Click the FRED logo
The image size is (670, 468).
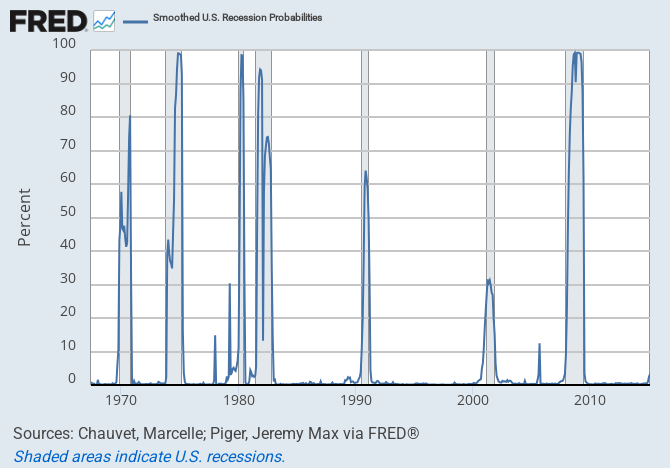click(x=47, y=20)
